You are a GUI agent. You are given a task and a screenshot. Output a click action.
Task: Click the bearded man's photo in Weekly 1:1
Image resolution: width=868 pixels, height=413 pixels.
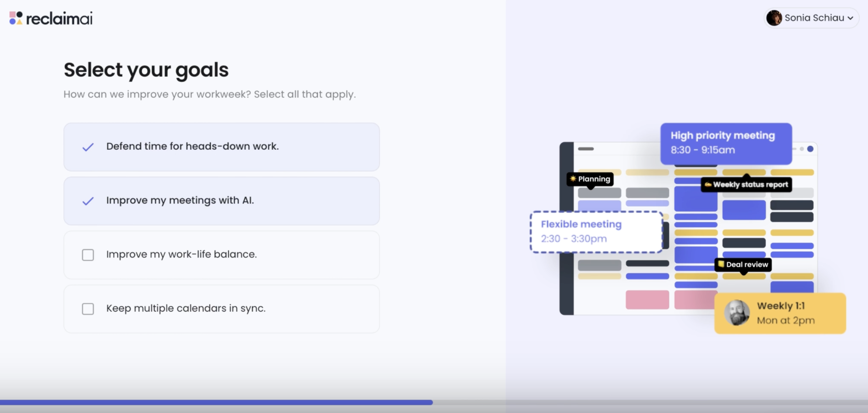[x=737, y=313]
